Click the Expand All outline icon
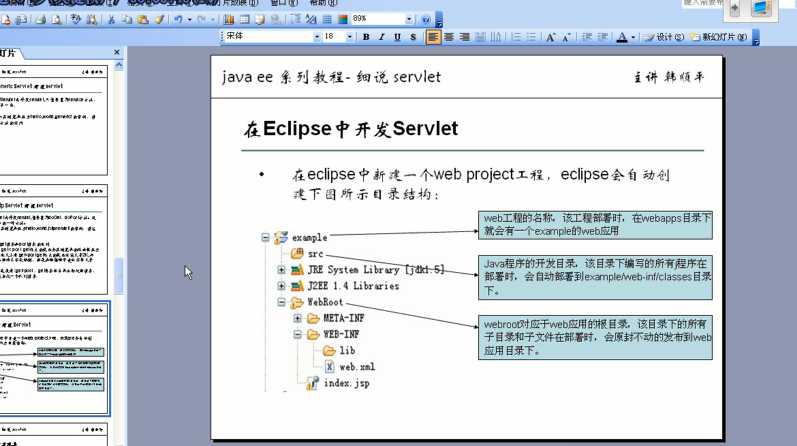The image size is (797, 446). tap(296, 19)
